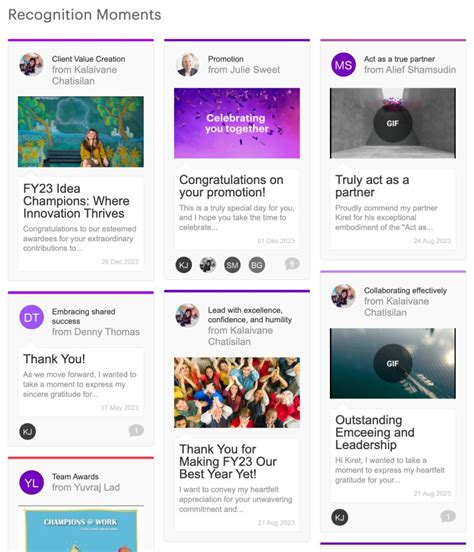Open Thank You for Making FY23 title
474x552 pixels.
[x=228, y=462]
